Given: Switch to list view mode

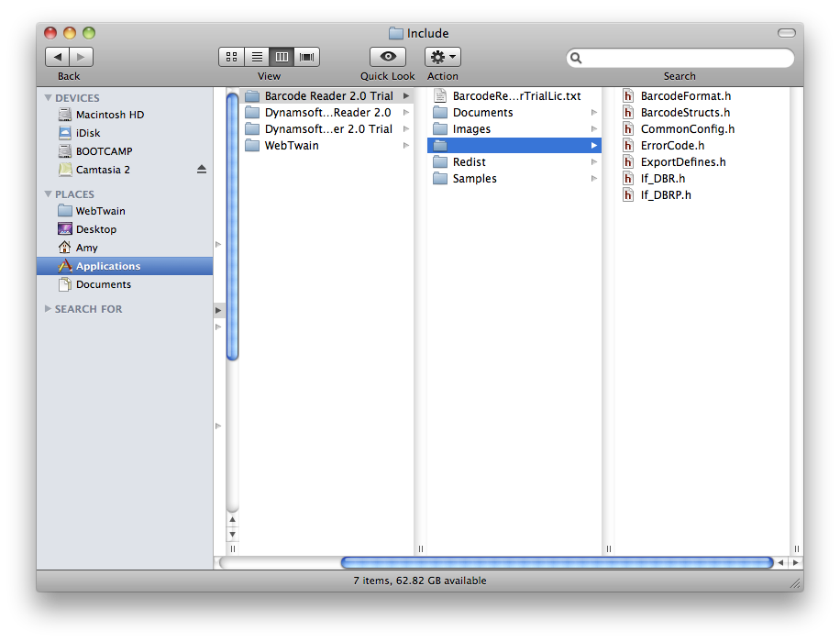Looking at the screenshot, I should [x=257, y=57].
